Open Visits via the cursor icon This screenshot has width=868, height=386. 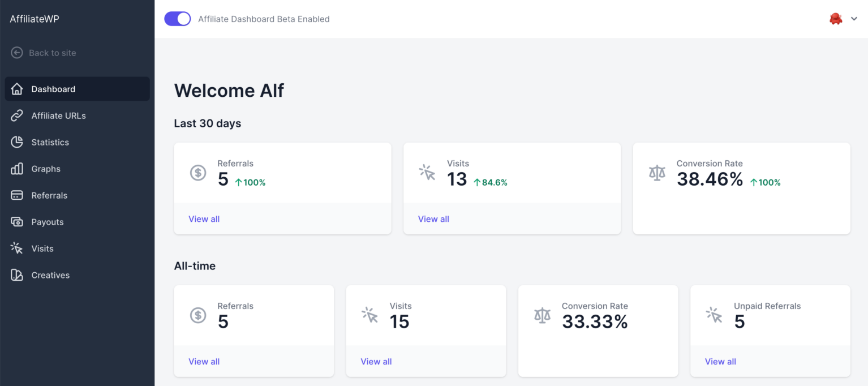pos(17,248)
